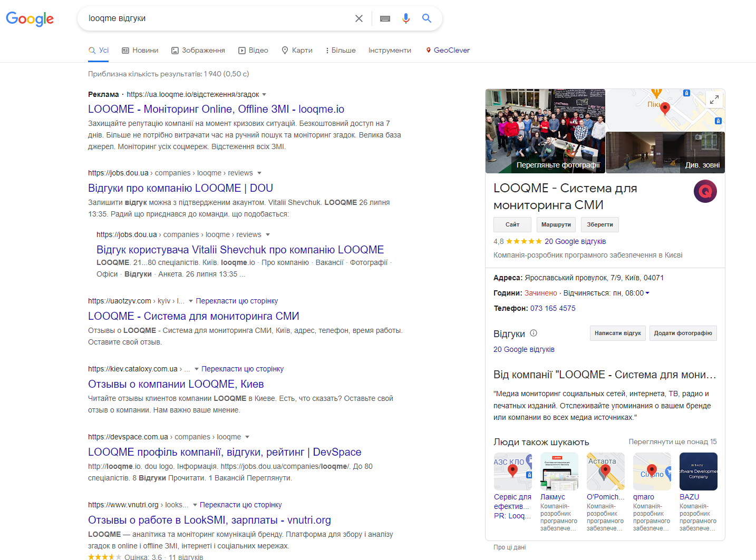Translate kiev.cataloxy.com.ua page link
Image resolution: width=756 pixels, height=560 pixels.
coord(243,369)
